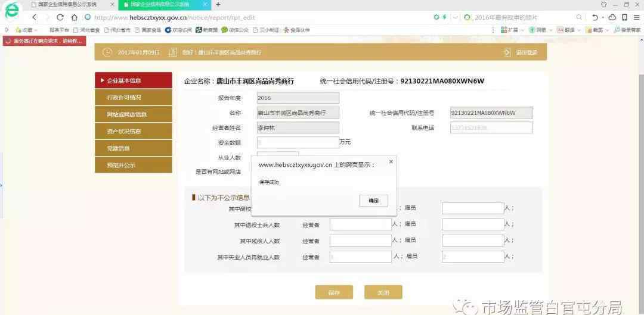Close the dialog with the X icon

pos(391,161)
